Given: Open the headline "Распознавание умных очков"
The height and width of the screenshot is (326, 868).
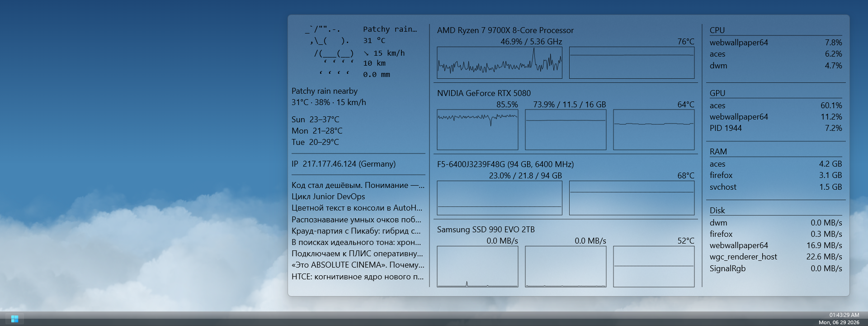Looking at the screenshot, I should [357, 220].
